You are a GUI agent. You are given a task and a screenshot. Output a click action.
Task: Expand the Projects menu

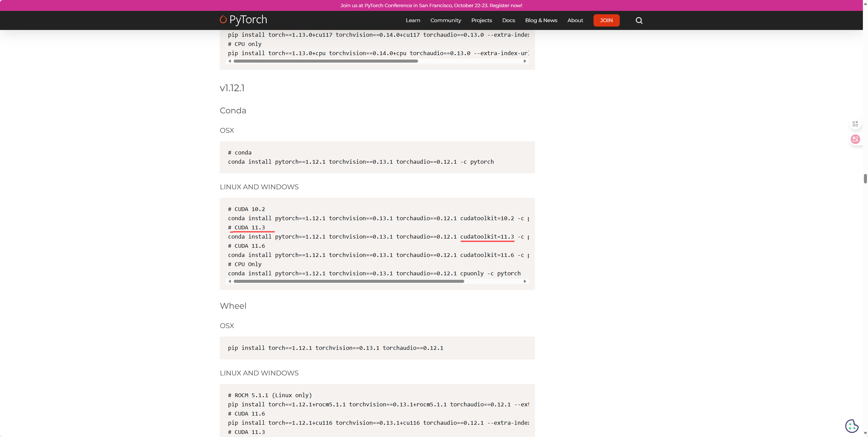coord(481,20)
